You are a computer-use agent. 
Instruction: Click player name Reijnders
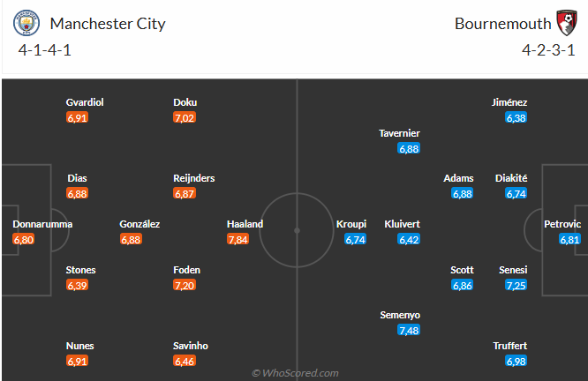(x=194, y=178)
